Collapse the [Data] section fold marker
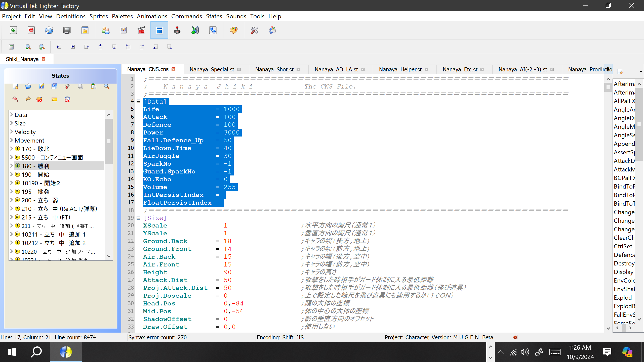644x362 pixels. pos(138,101)
